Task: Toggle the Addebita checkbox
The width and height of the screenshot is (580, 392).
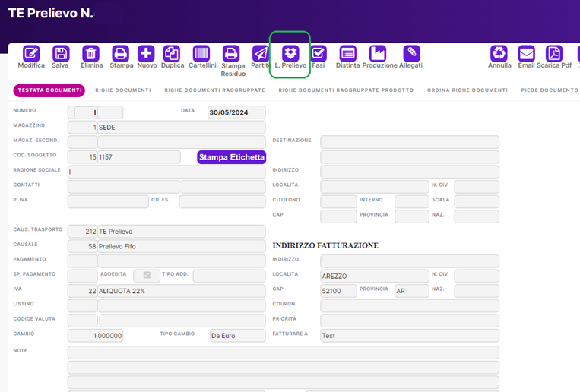Action: (147, 275)
